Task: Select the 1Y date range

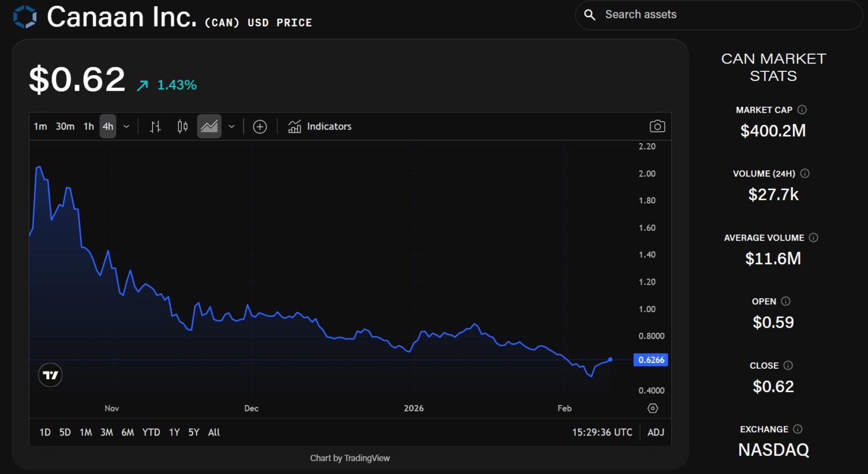Action: tap(175, 432)
